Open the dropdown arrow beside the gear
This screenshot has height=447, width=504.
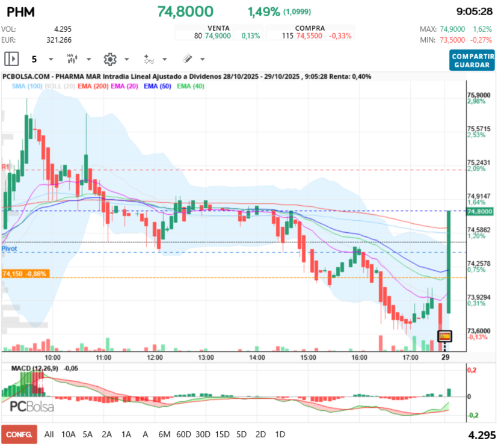(x=126, y=60)
